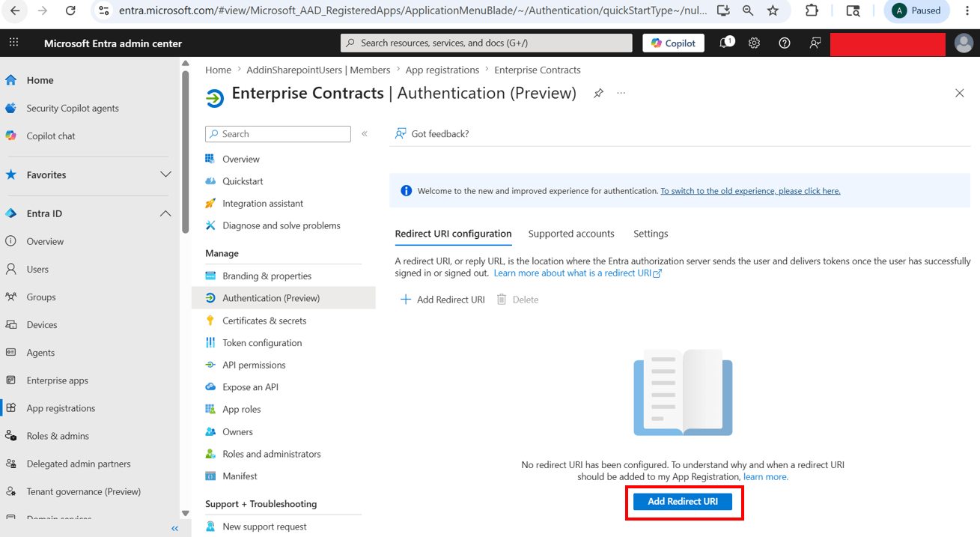Open Roles and administrators
The image size is (980, 537).
coord(272,454)
